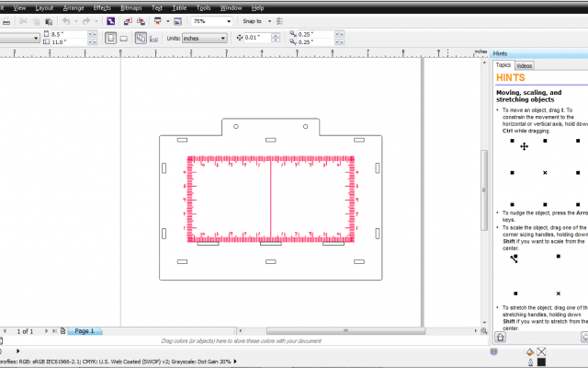Select Portrait page orientation
The height and width of the screenshot is (368, 588).
(110, 38)
